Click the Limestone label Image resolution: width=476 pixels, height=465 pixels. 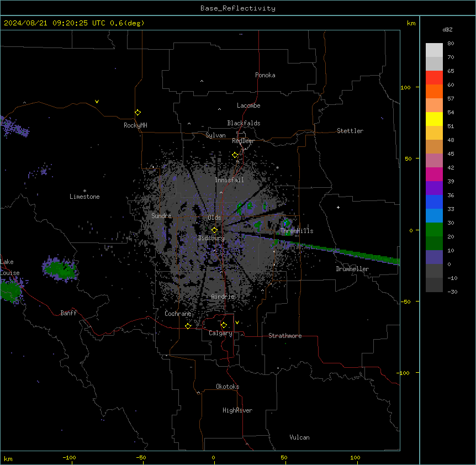tap(84, 197)
